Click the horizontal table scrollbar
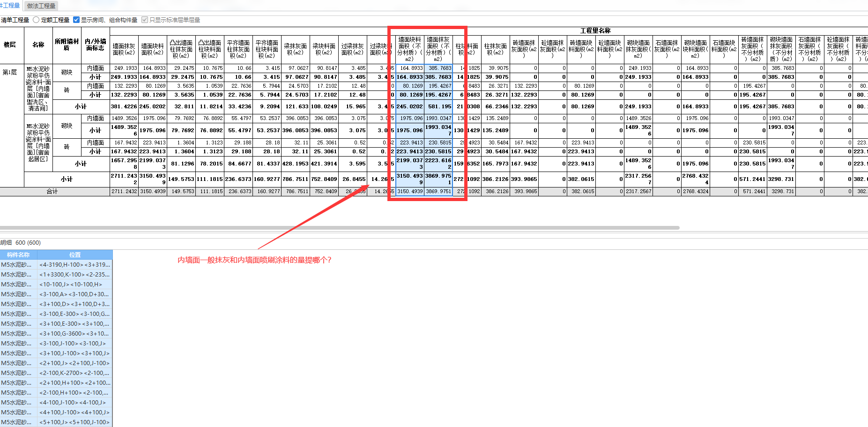868x427 pixels. coord(340,228)
